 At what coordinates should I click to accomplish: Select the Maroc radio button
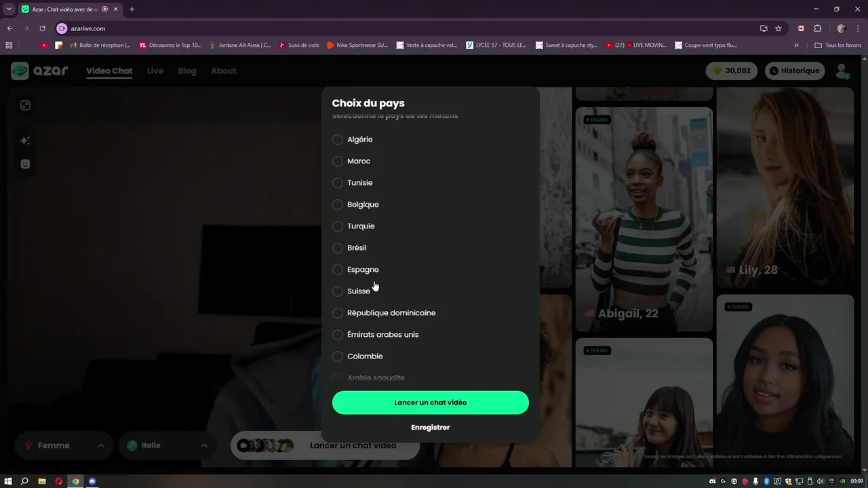click(338, 161)
